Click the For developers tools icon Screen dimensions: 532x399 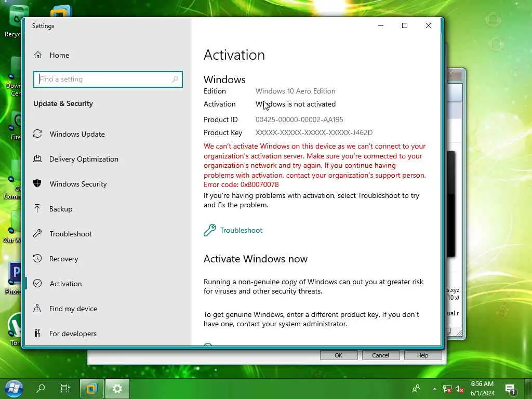[x=37, y=333]
